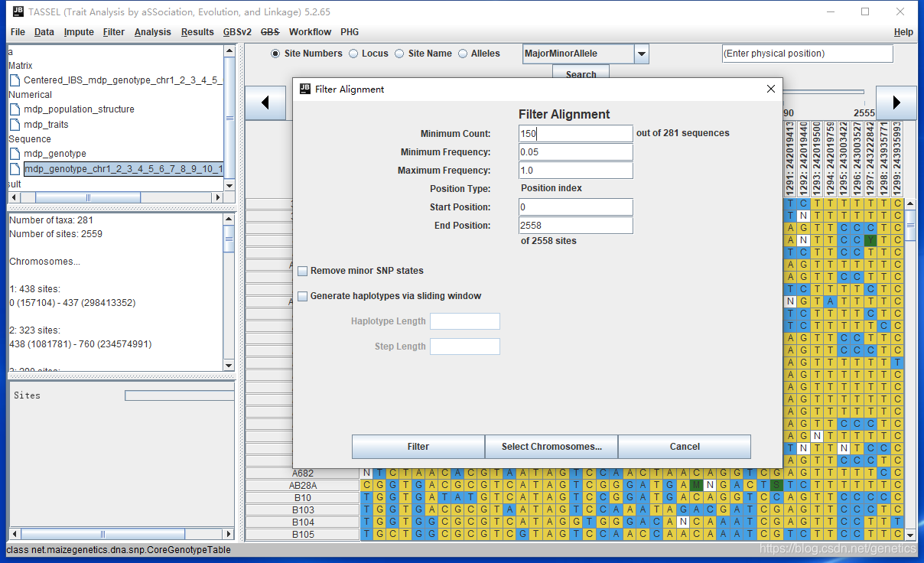Click the Minimum Frequency input field
This screenshot has height=563, width=924.
point(575,151)
